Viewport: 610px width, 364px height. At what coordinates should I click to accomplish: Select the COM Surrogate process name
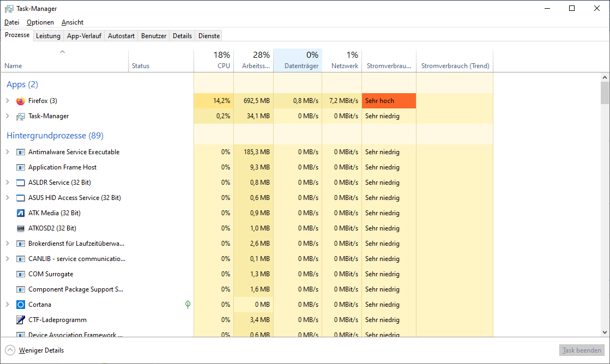point(51,274)
